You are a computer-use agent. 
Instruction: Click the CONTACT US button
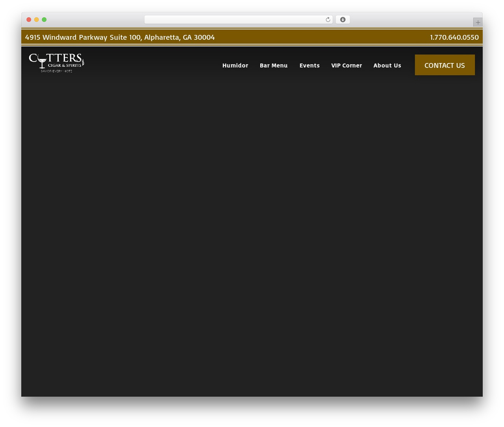coord(445,65)
